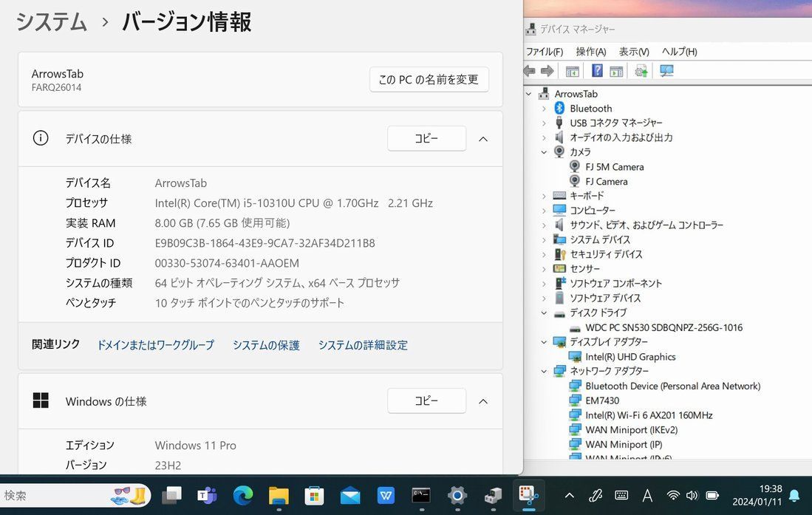Viewport: 812px width, 515px height.
Task: Click the Wi-Fi icon in system tray
Action: point(672,495)
